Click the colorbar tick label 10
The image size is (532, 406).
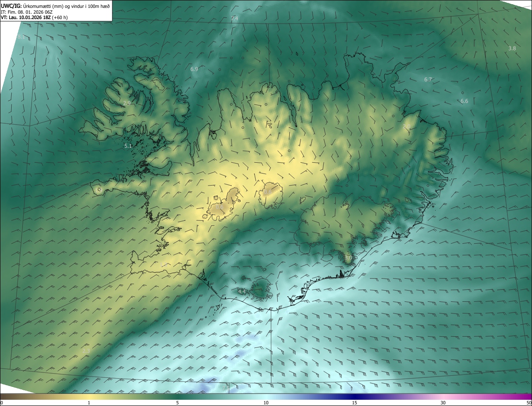point(266,403)
